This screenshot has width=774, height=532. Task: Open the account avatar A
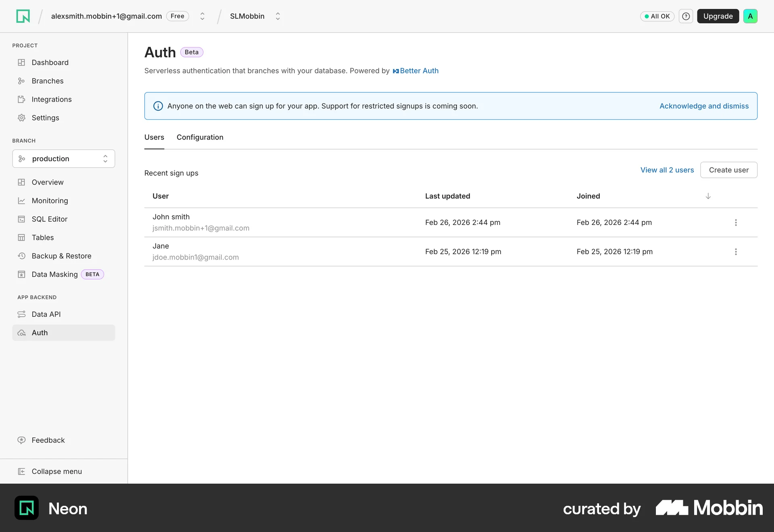point(750,16)
